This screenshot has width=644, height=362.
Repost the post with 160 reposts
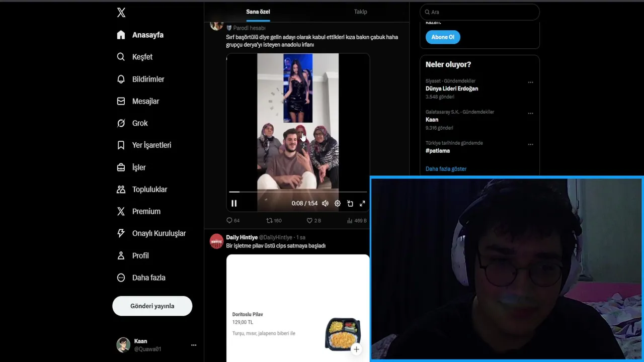(274, 221)
